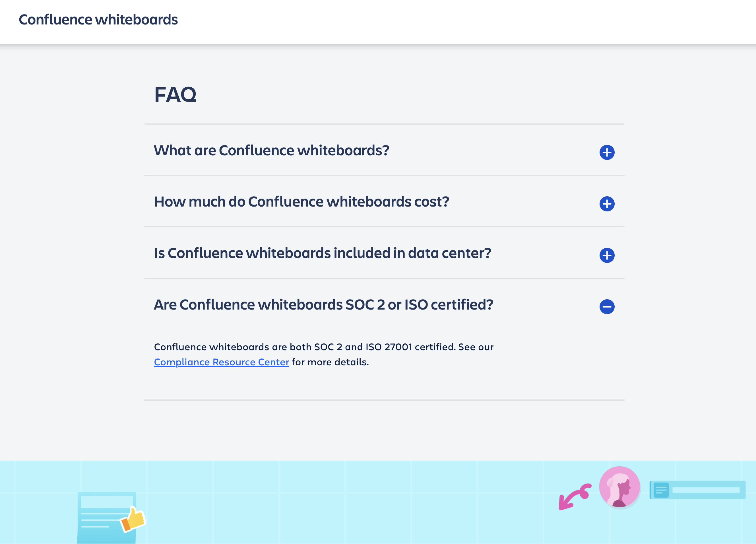Click the FAQ section heading
Viewport: 756px width, 544px height.
click(x=175, y=95)
